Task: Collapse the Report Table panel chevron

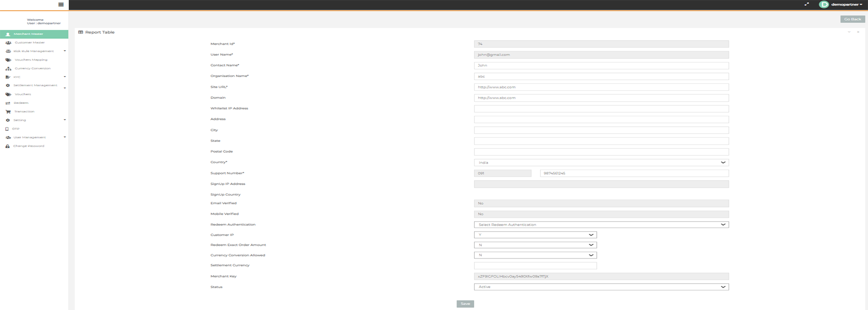Action: tap(849, 32)
